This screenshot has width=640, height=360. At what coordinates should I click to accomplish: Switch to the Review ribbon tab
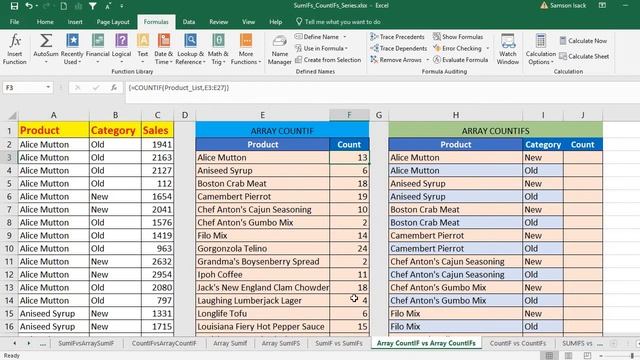tap(218, 22)
